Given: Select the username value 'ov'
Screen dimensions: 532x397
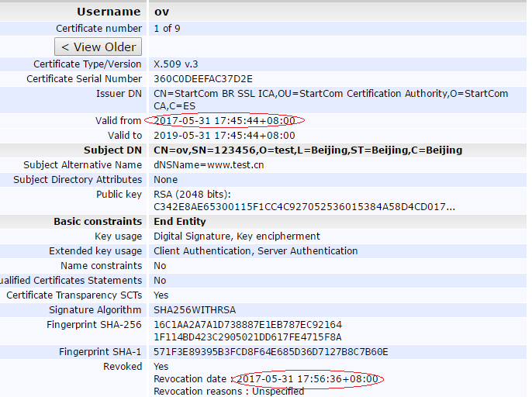Looking at the screenshot, I should (161, 12).
